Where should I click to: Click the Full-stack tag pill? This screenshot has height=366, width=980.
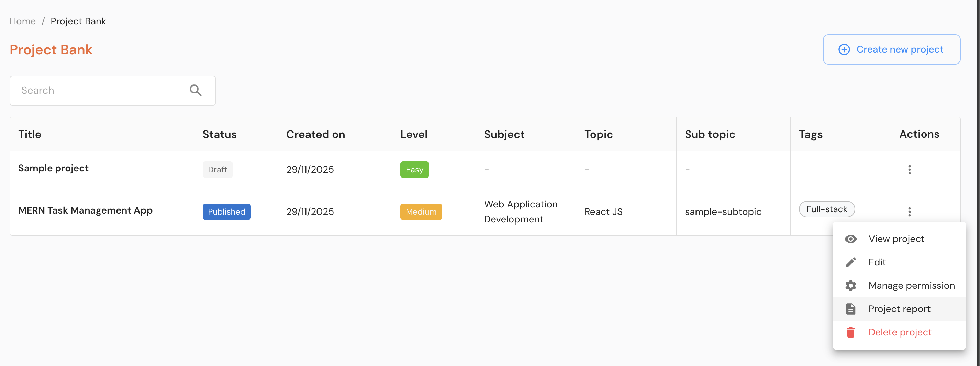click(827, 209)
